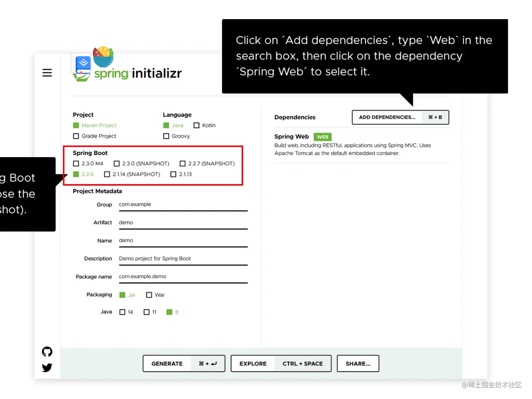The image size is (532, 399).
Task: Click the Group input field
Action: pyautogui.click(x=183, y=205)
